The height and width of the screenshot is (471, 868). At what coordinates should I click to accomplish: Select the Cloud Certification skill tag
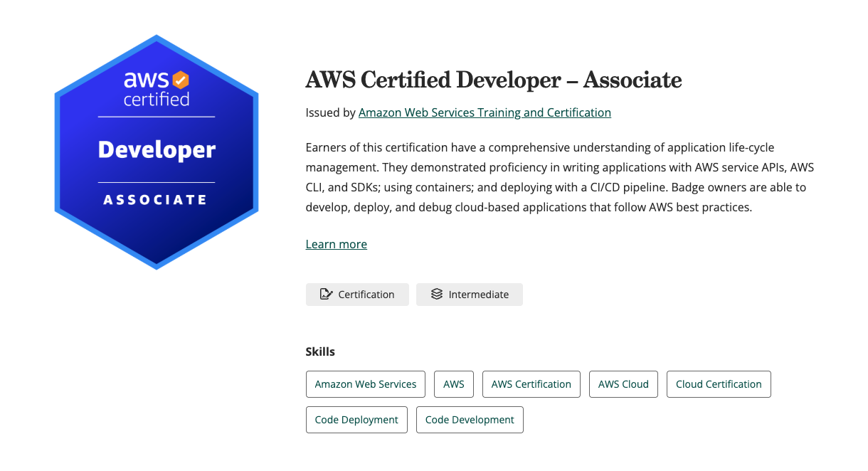pos(719,384)
